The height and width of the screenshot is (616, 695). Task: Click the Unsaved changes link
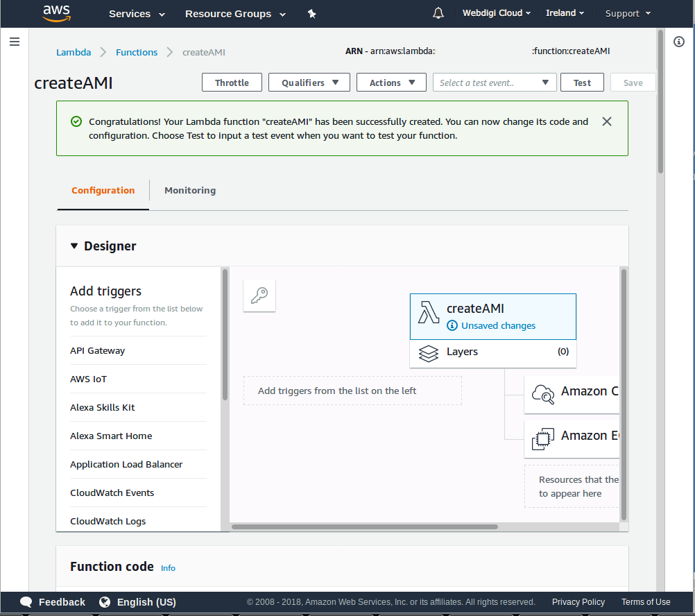pyautogui.click(x=498, y=326)
